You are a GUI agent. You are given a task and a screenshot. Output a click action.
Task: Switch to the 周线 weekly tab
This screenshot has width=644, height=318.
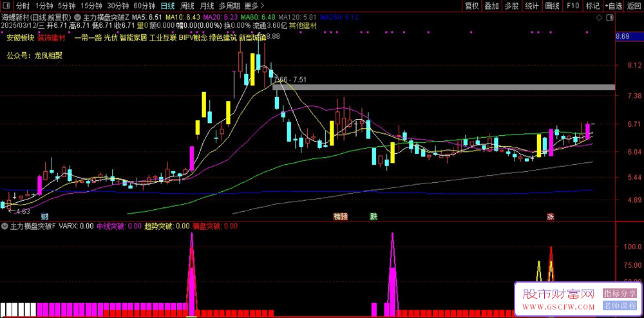187,6
